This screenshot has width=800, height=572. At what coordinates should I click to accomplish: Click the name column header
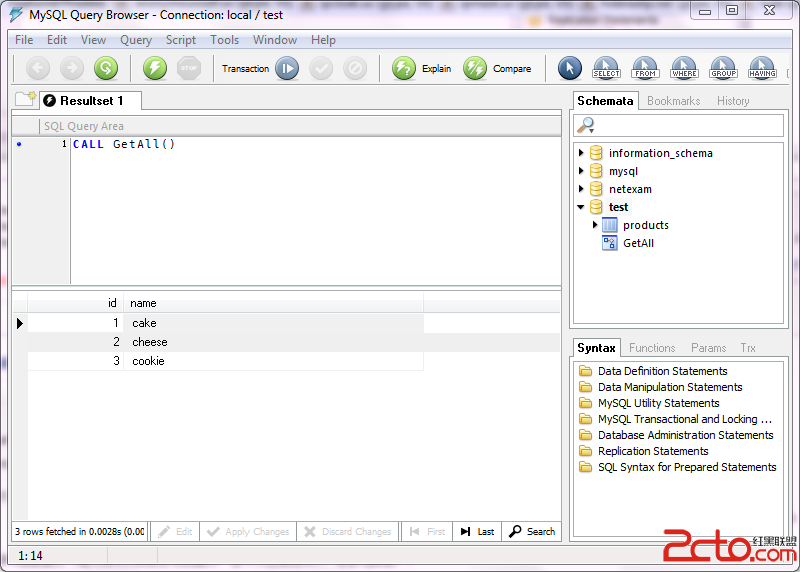[273, 303]
